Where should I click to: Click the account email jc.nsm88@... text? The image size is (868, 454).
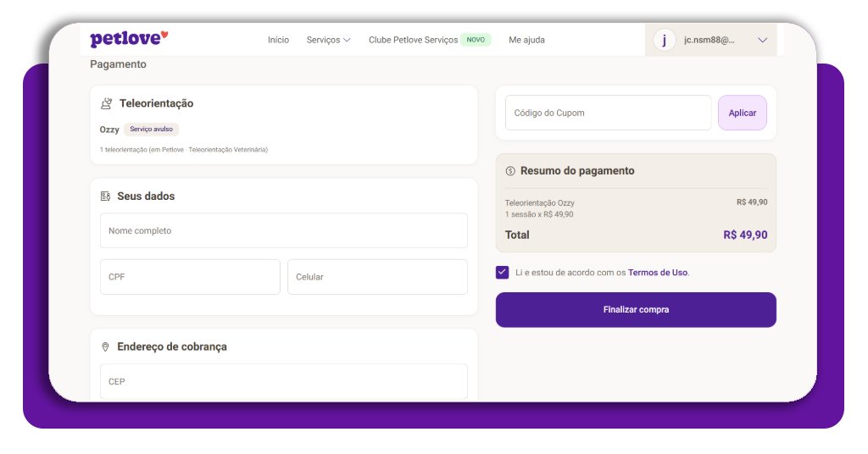[x=709, y=40]
